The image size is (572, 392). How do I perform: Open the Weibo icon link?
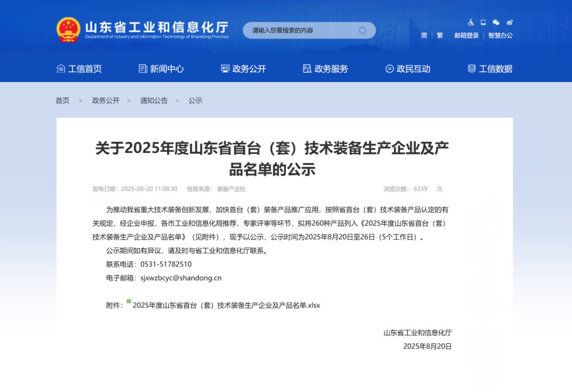(x=510, y=22)
